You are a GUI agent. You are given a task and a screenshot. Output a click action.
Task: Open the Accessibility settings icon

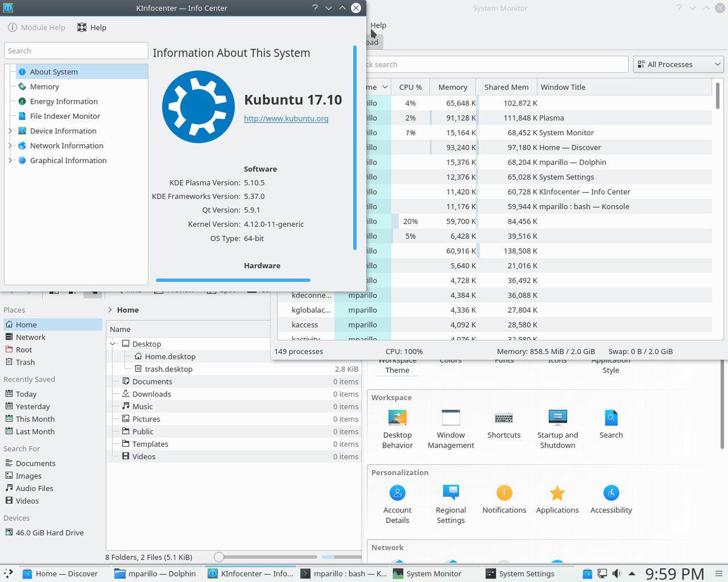(611, 492)
